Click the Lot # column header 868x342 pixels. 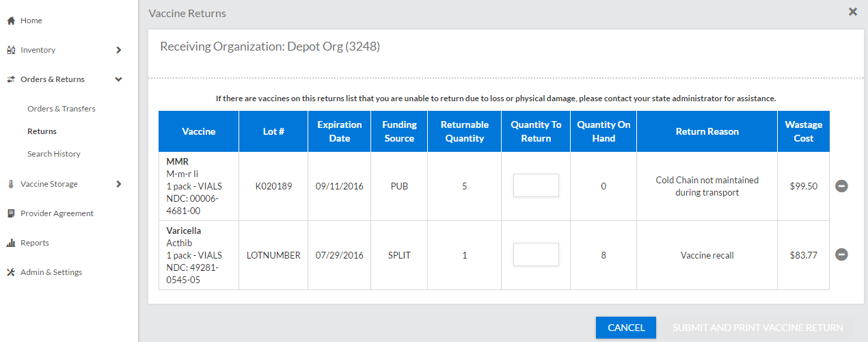pyautogui.click(x=273, y=131)
